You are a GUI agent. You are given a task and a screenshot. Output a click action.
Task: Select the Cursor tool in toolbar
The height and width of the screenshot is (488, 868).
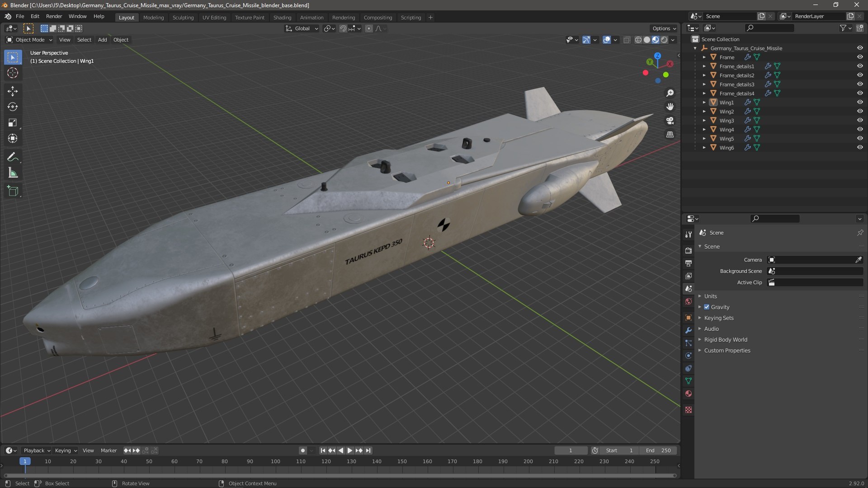tap(13, 73)
